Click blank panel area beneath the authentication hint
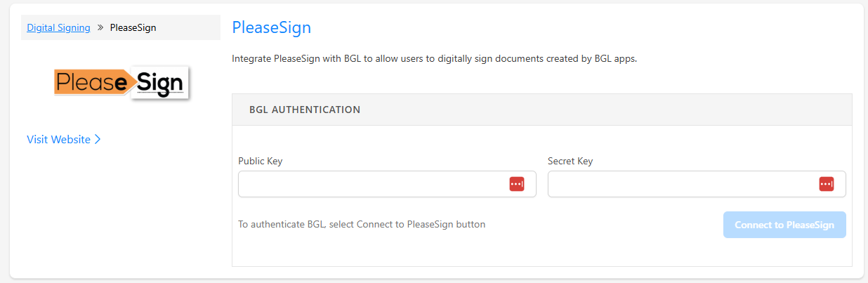This screenshot has height=283, width=868. point(541,253)
